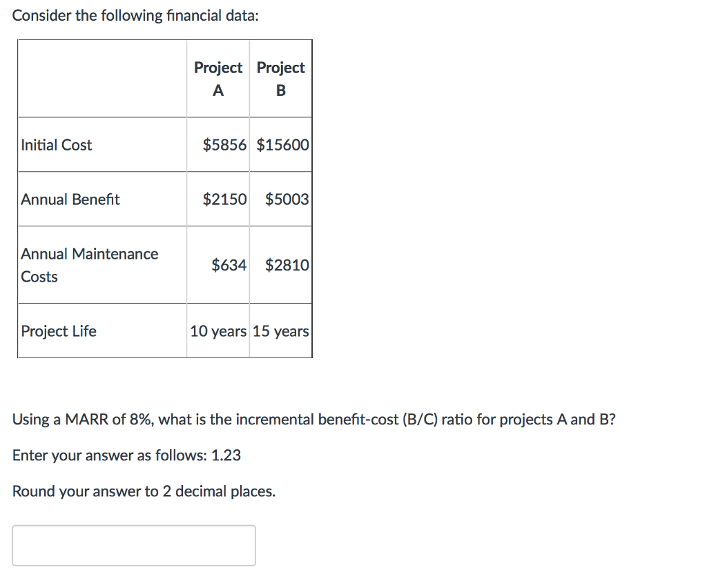Select the 10 years project life cell
The image size is (707, 588).
(217, 331)
